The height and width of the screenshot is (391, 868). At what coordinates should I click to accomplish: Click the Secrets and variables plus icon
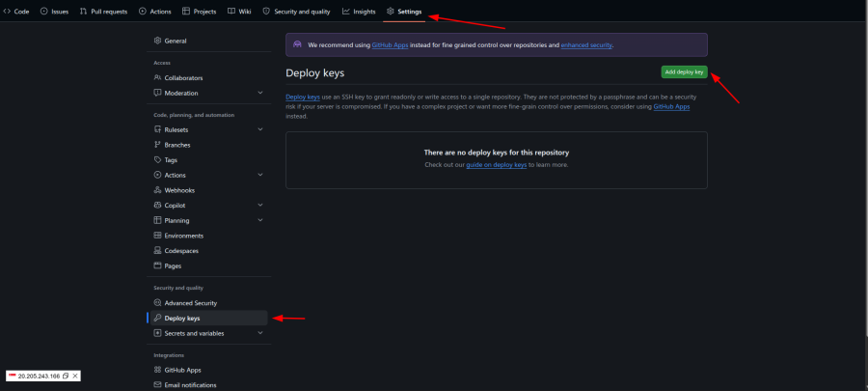(157, 333)
